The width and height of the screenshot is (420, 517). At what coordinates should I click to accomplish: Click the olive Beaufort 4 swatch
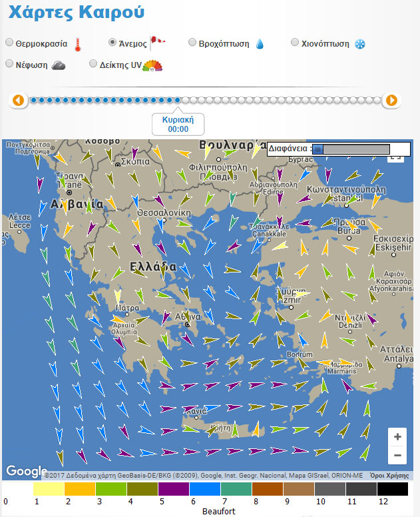(x=142, y=489)
